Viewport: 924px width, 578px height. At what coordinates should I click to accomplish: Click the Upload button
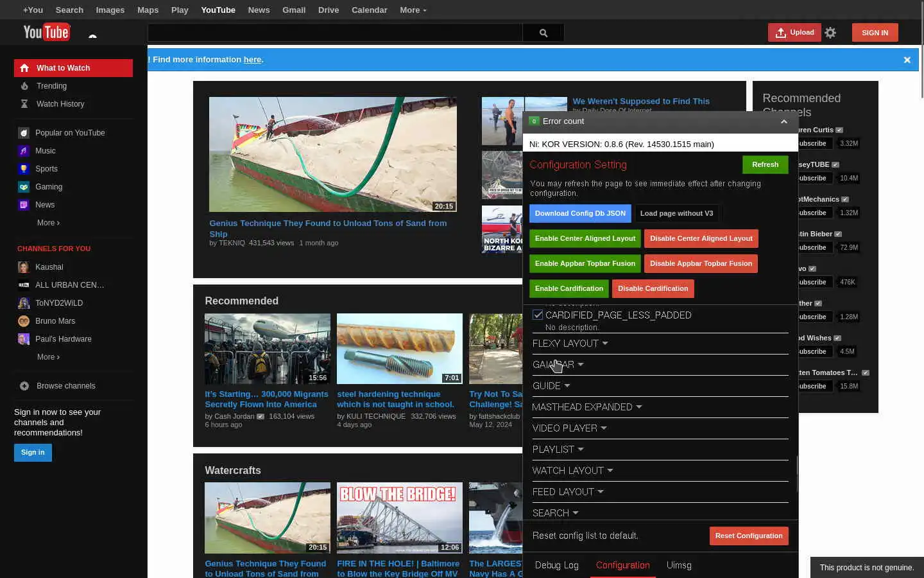pos(794,33)
